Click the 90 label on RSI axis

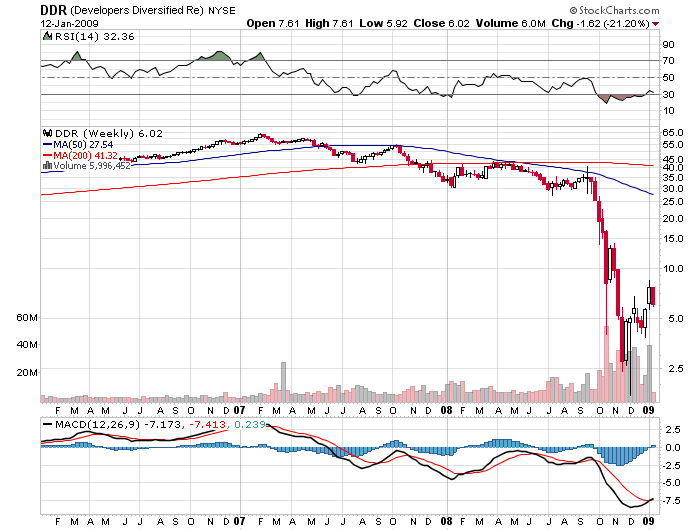[x=669, y=44]
